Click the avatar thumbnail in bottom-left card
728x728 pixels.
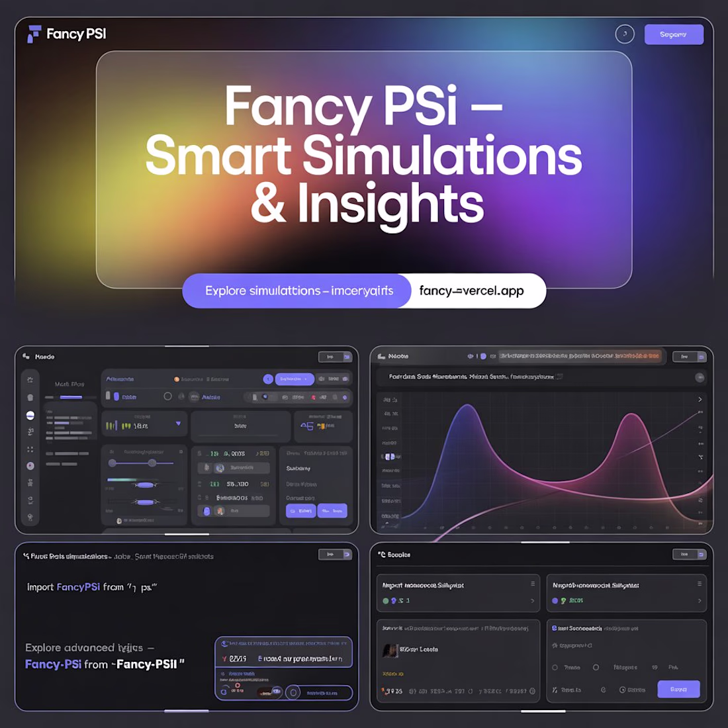coord(390,650)
